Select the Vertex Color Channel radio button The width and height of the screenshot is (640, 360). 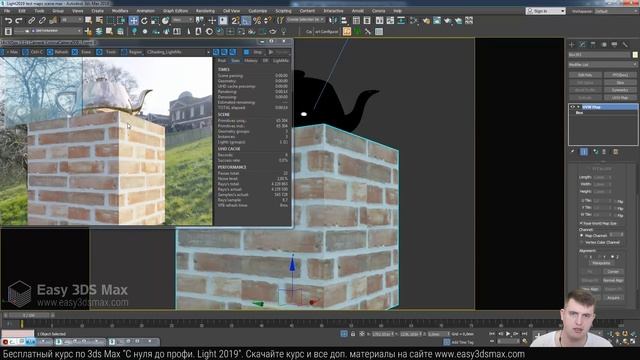point(582,242)
